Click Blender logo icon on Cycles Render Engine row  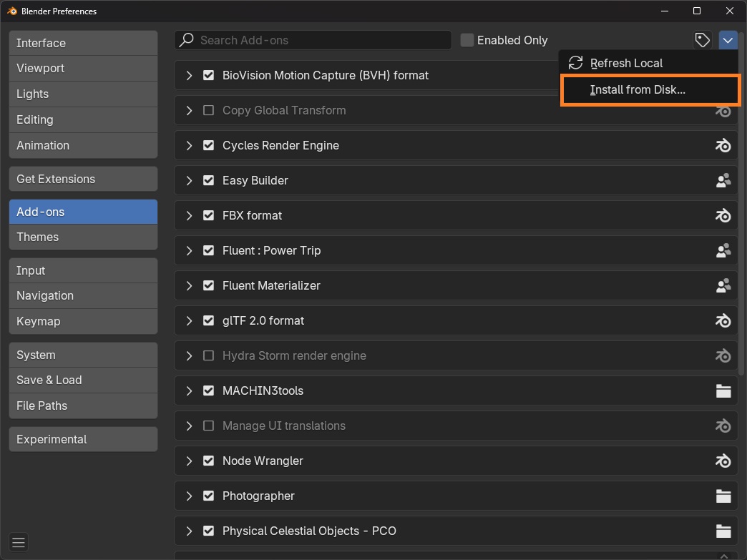coord(723,145)
